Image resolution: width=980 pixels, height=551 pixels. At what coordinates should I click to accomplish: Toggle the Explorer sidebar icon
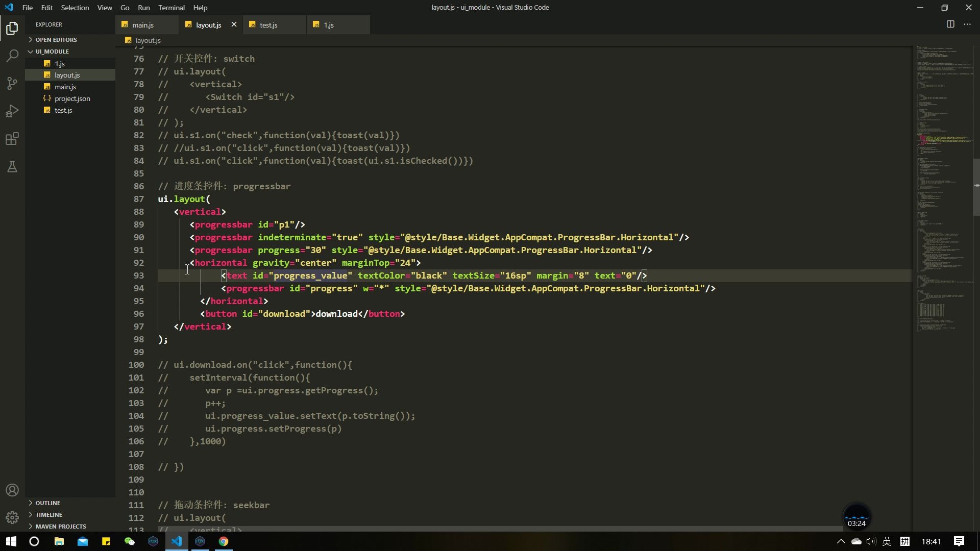[x=12, y=28]
